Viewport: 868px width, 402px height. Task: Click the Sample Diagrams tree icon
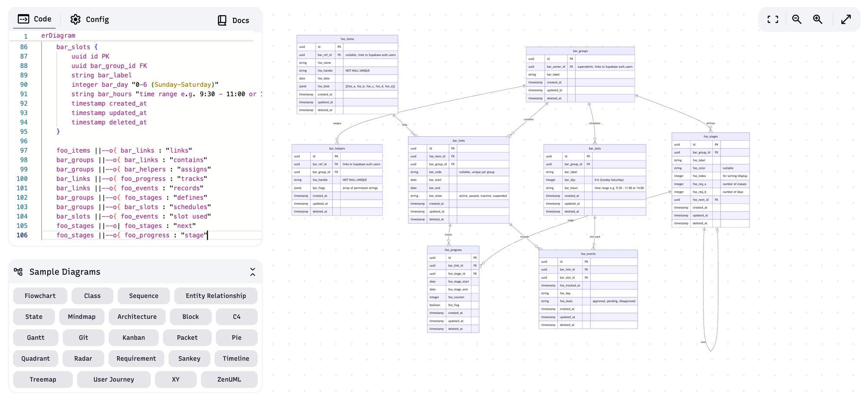18,272
